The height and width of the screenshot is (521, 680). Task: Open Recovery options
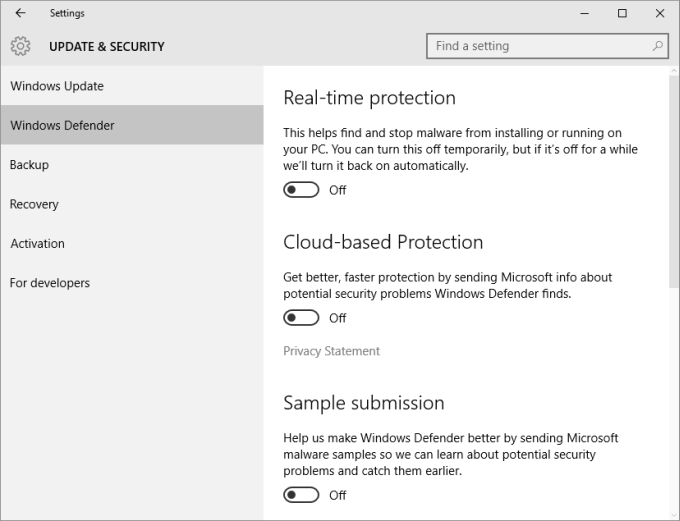pos(35,204)
